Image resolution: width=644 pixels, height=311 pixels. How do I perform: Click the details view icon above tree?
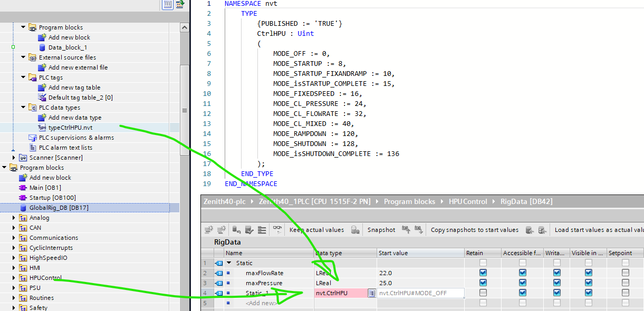(168, 5)
